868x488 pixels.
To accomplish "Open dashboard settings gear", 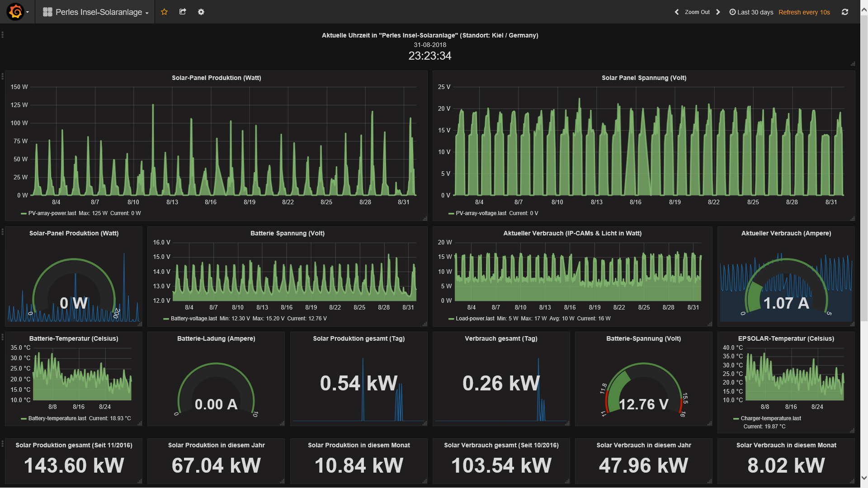I will click(x=201, y=12).
